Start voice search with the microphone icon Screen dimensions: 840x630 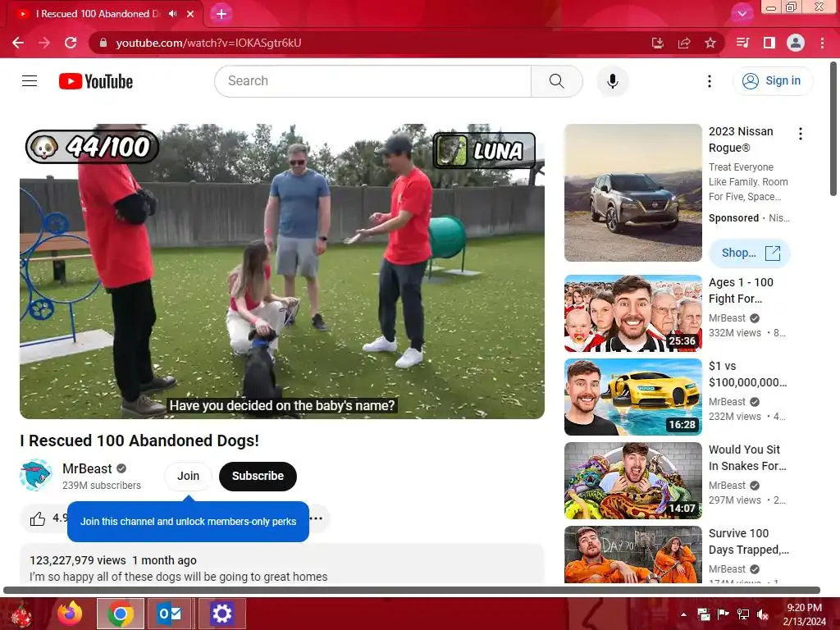pyautogui.click(x=613, y=81)
